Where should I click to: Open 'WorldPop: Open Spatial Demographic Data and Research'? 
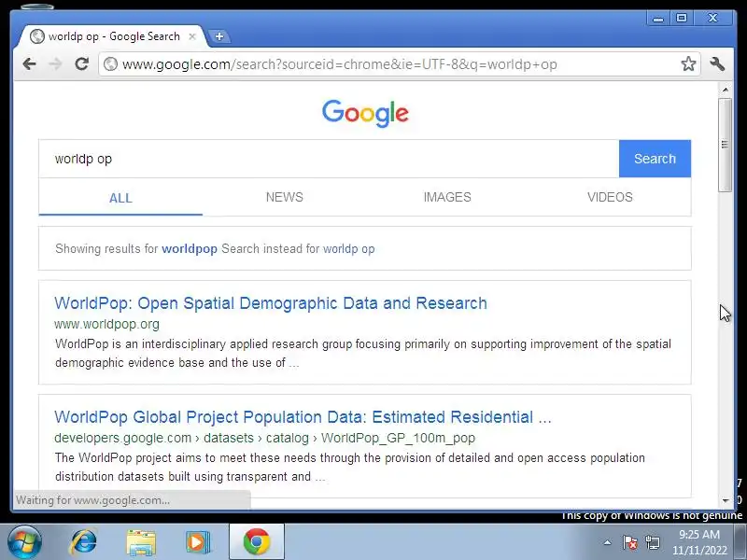coord(271,303)
